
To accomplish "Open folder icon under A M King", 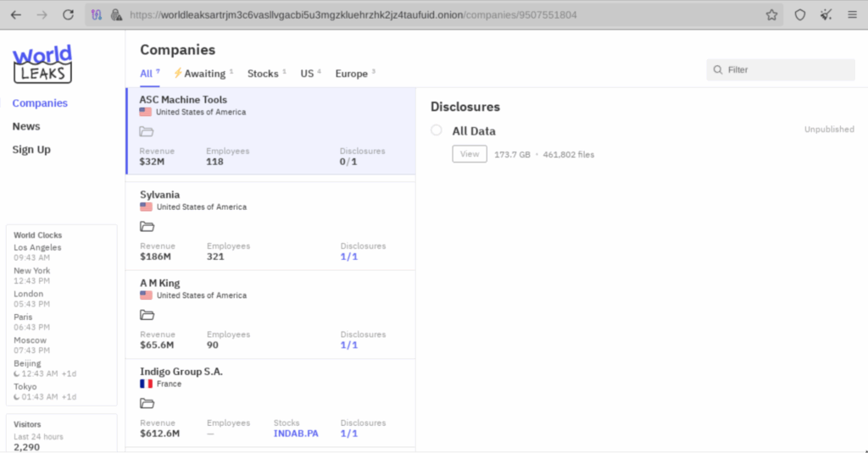I will 147,315.
